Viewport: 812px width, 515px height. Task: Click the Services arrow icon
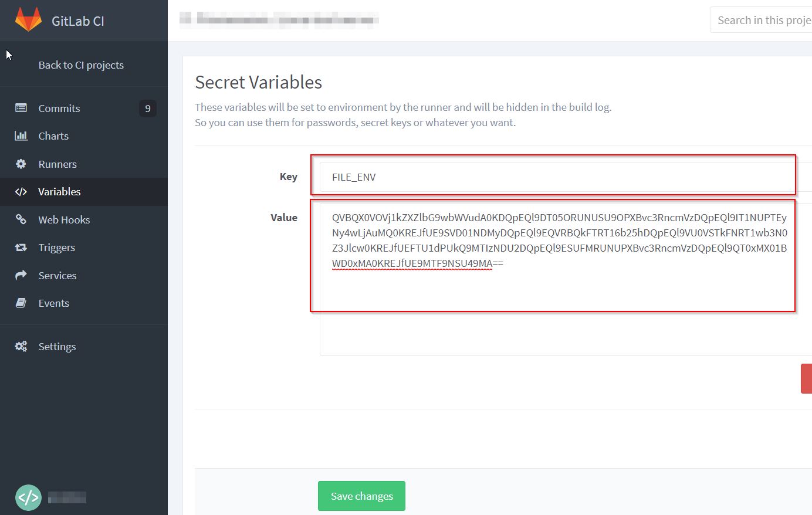[x=21, y=275]
